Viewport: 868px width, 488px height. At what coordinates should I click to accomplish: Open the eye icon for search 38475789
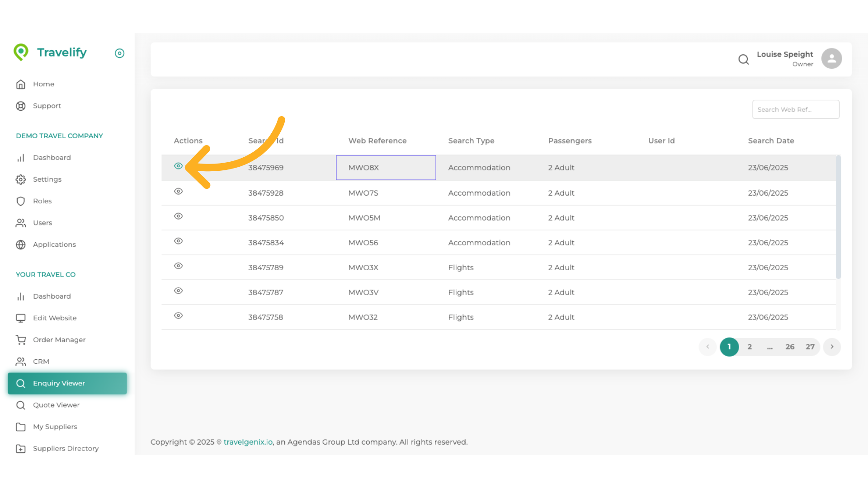click(178, 266)
